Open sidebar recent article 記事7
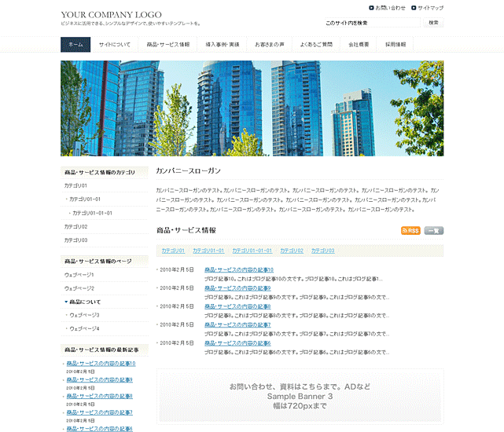Image resolution: width=504 pixels, height=432 pixels. tap(99, 412)
